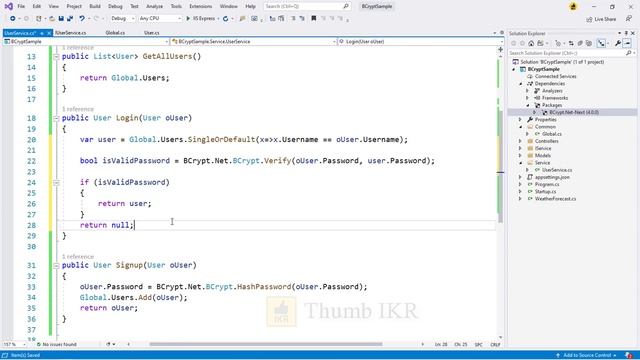The image size is (640, 360).
Task: Expand the Models folder
Action: pyautogui.click(x=520, y=156)
